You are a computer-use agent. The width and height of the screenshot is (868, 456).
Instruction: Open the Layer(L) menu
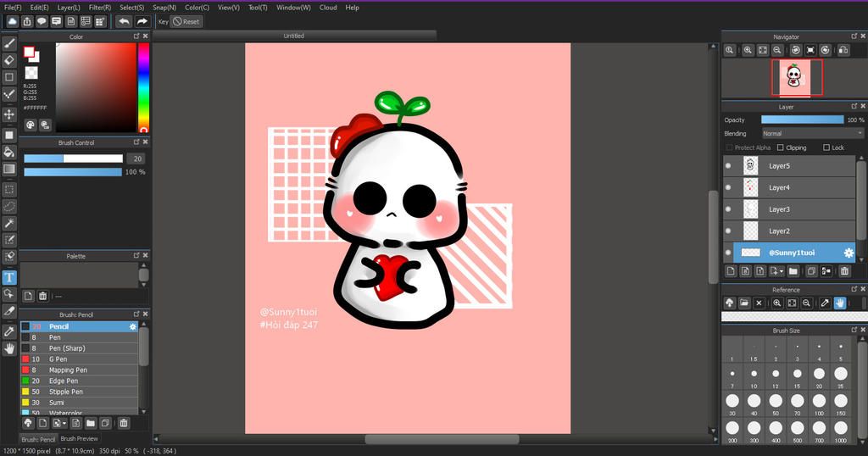point(69,8)
